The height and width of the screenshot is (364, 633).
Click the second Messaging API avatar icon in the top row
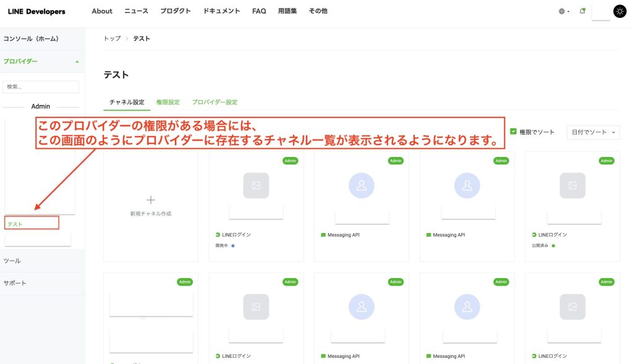click(x=467, y=185)
